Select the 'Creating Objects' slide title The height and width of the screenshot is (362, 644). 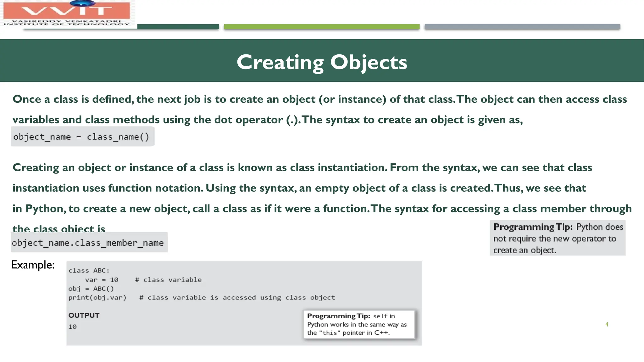click(322, 62)
